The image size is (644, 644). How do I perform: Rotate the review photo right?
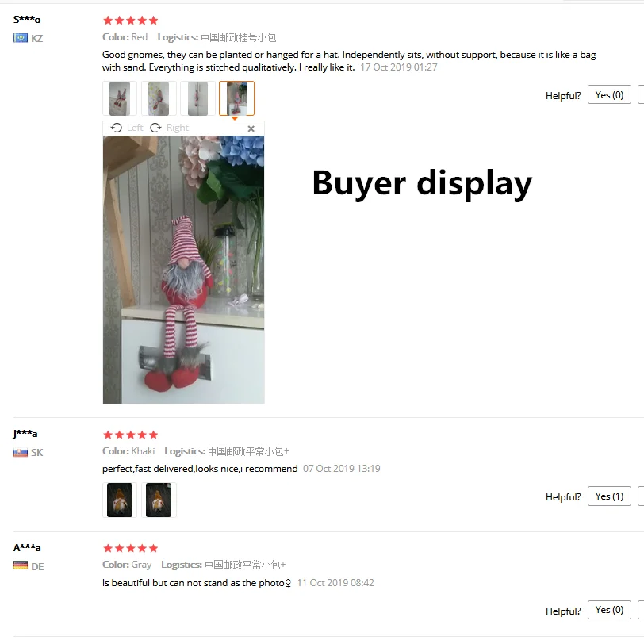(x=169, y=128)
